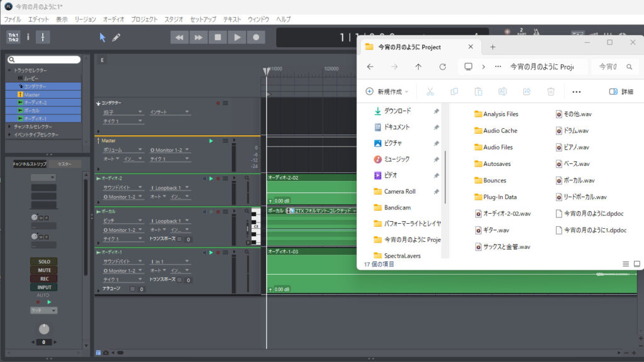
Task: Open the オーディオ menu in the menu bar
Action: [x=113, y=19]
